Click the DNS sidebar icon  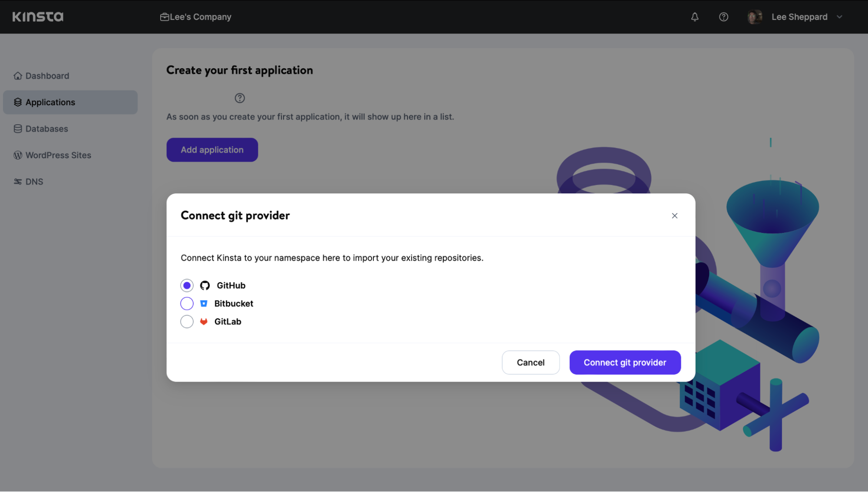point(17,182)
